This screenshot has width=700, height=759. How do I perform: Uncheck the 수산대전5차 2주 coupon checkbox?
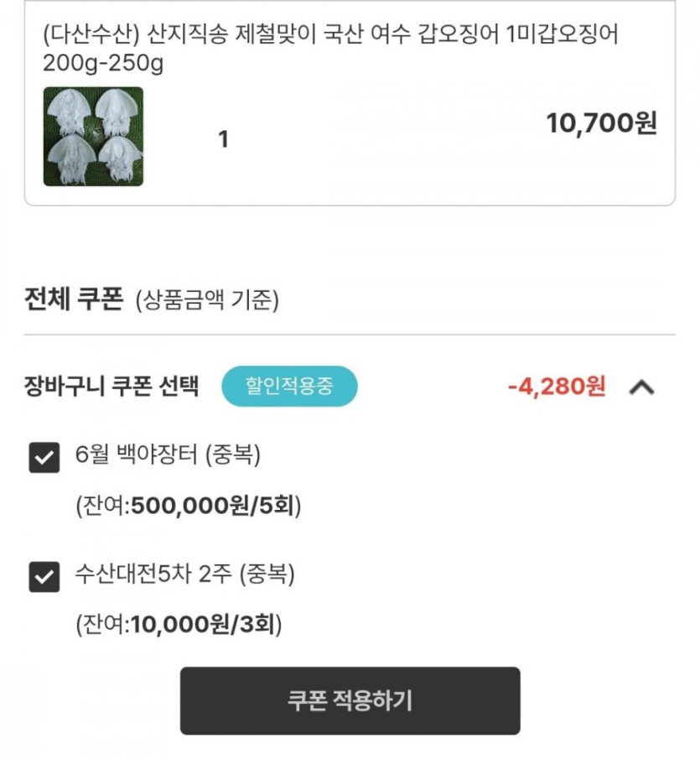click(x=44, y=576)
